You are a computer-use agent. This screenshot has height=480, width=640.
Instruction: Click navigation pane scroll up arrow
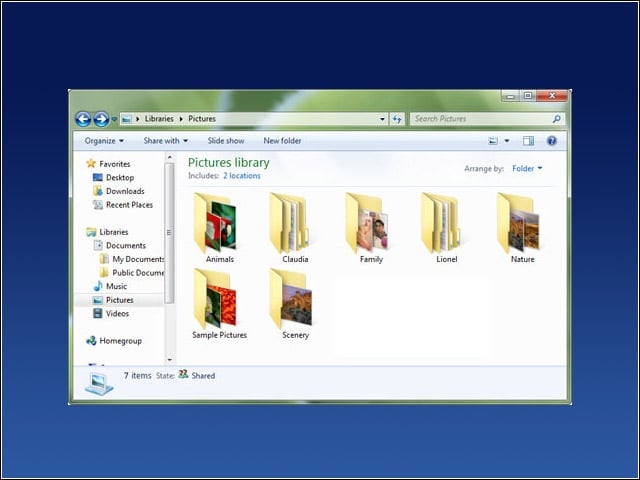click(x=169, y=157)
